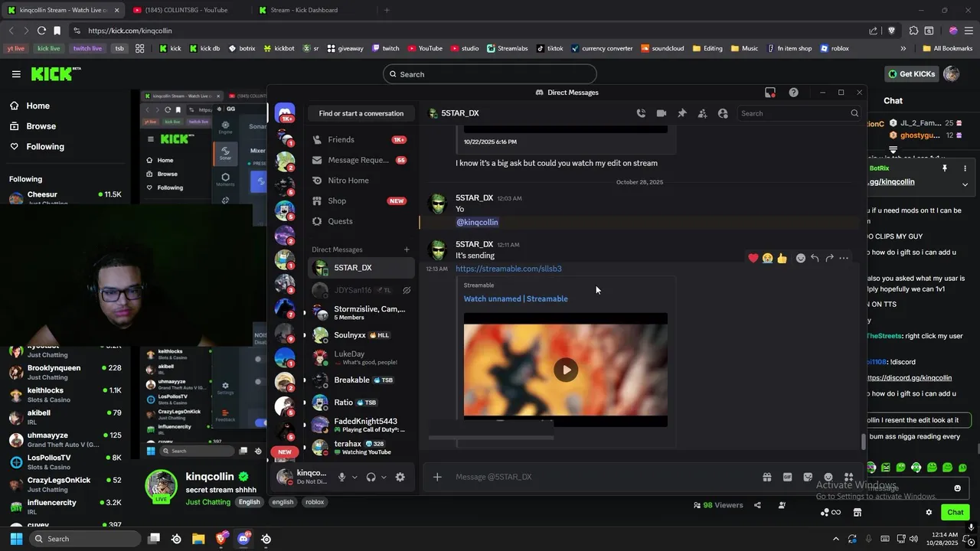Send a gift in Discord message bar
Viewport: 980px width, 551px height.
click(x=766, y=477)
